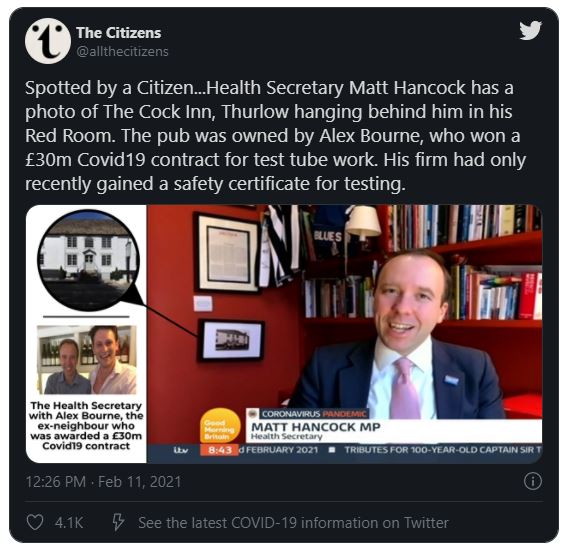Open The Citizens account name
This screenshot has width=563, height=547.
coord(118,33)
